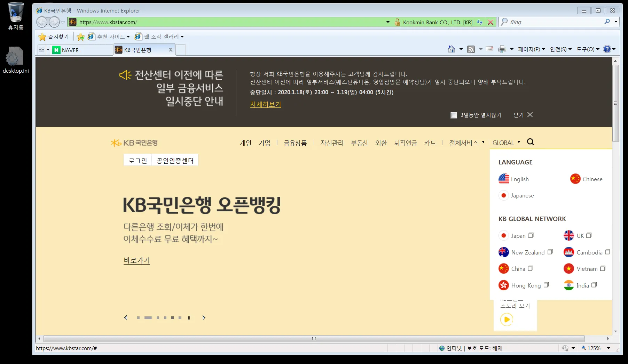This screenshot has width=628, height=364.
Task: Click the Chinese flag icon
Action: coord(575,179)
